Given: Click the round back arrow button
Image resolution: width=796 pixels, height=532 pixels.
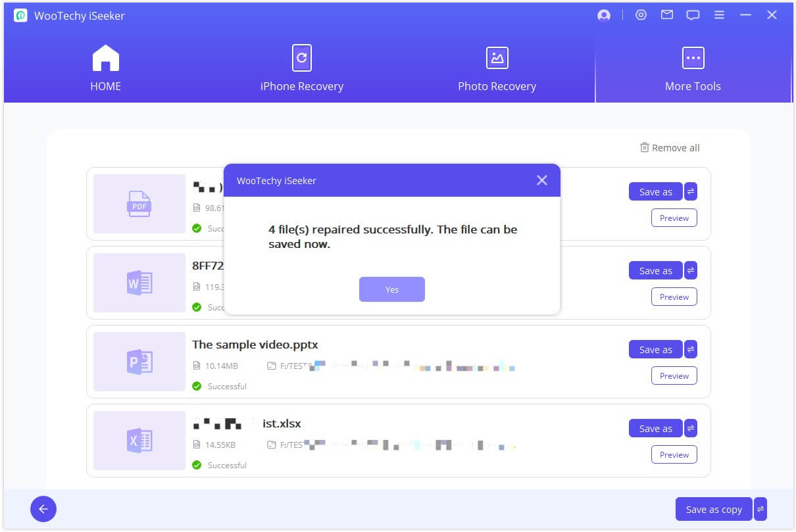Looking at the screenshot, I should (43, 508).
